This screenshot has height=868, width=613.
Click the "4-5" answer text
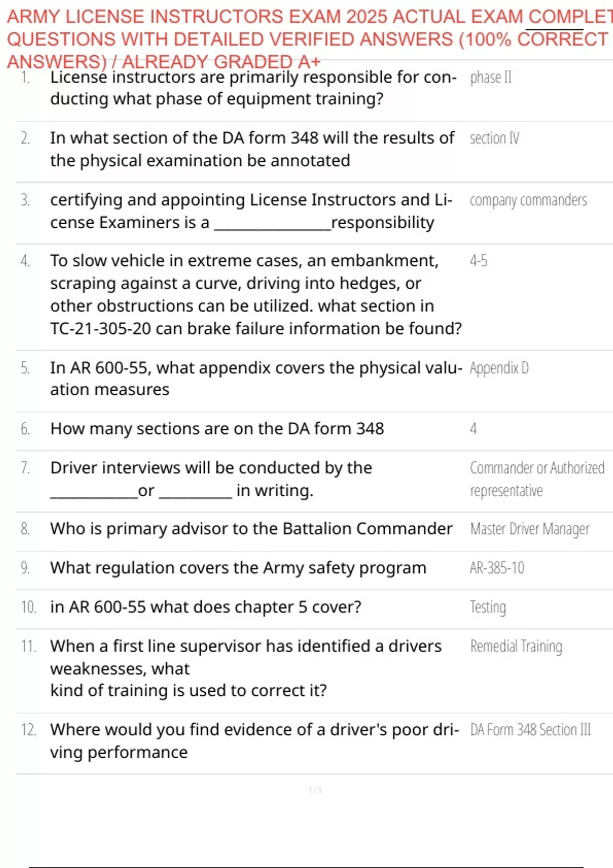[x=479, y=261]
